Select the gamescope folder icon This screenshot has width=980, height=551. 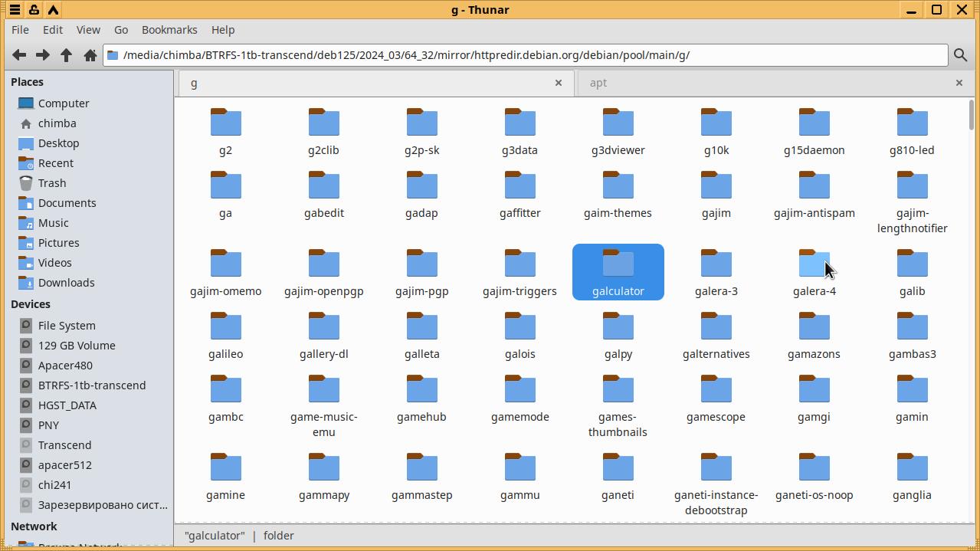click(716, 389)
